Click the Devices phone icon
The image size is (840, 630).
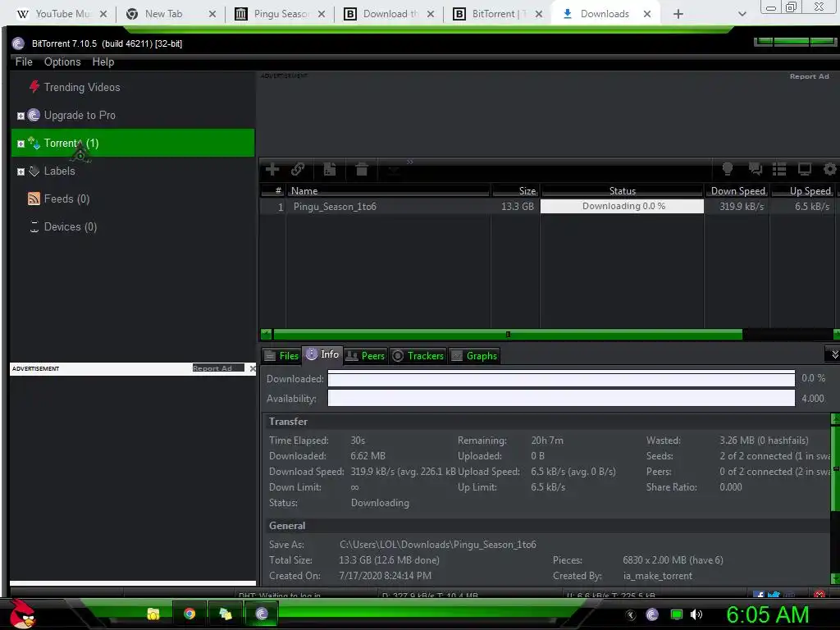click(x=34, y=226)
